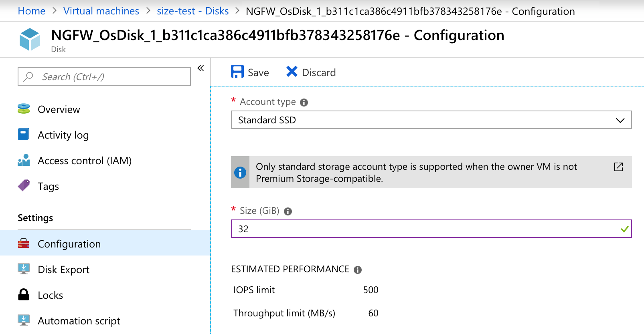The image size is (644, 334).
Task: Open Automation script
Action: click(x=79, y=321)
